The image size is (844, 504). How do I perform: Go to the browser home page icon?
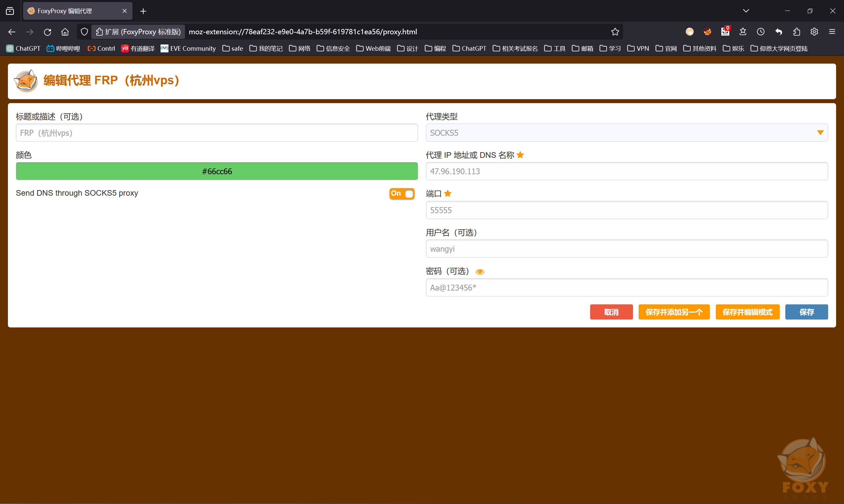point(65,32)
